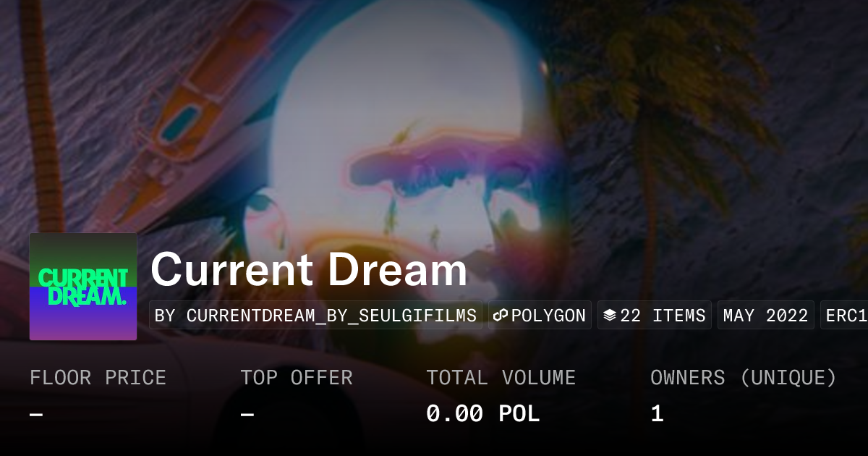Click the FLOOR PRICE stat label
This screenshot has width=868, height=456.
click(x=98, y=378)
